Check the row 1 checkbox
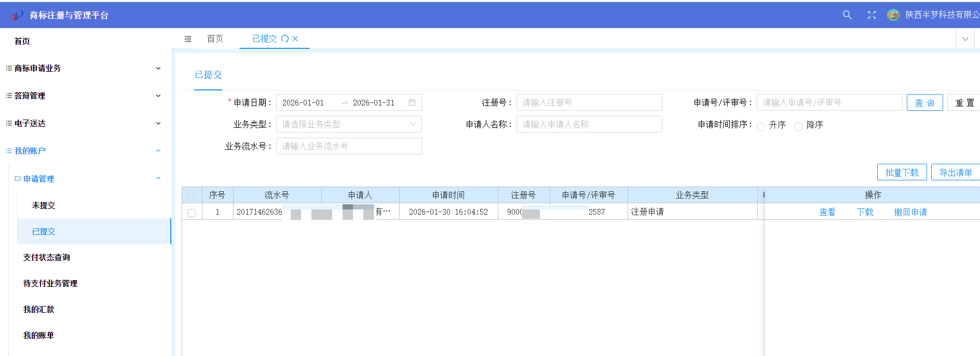 point(192,213)
